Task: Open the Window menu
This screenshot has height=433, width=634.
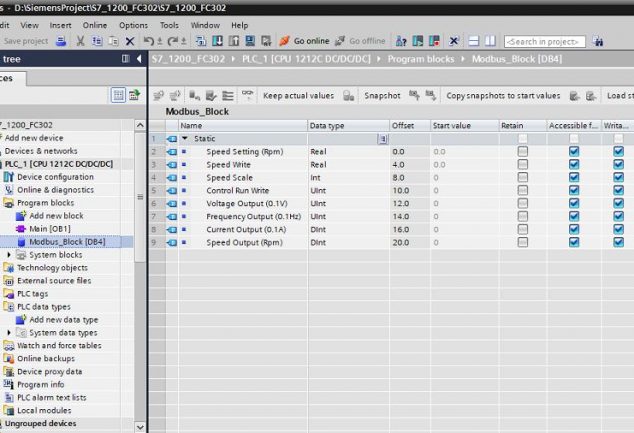Action: (x=205, y=25)
